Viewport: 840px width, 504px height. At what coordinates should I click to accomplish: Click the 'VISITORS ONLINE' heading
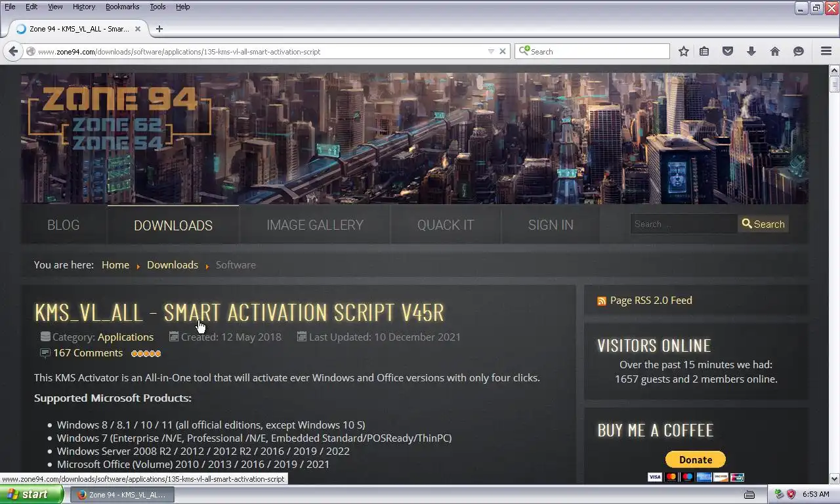(x=654, y=346)
